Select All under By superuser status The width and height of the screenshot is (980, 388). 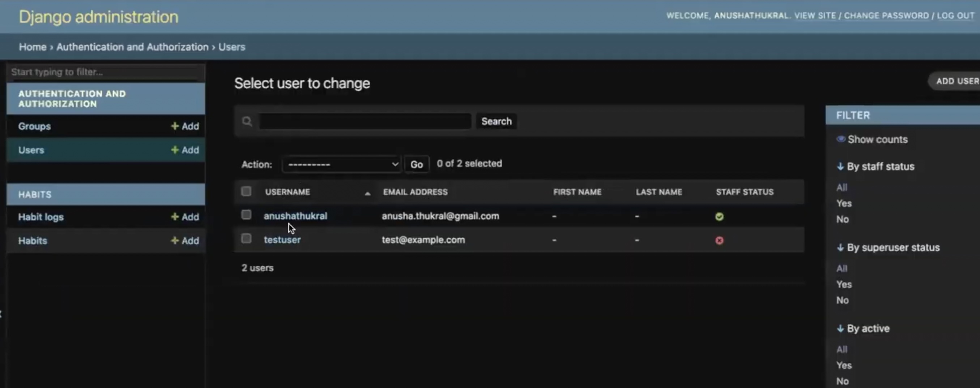[x=841, y=269]
